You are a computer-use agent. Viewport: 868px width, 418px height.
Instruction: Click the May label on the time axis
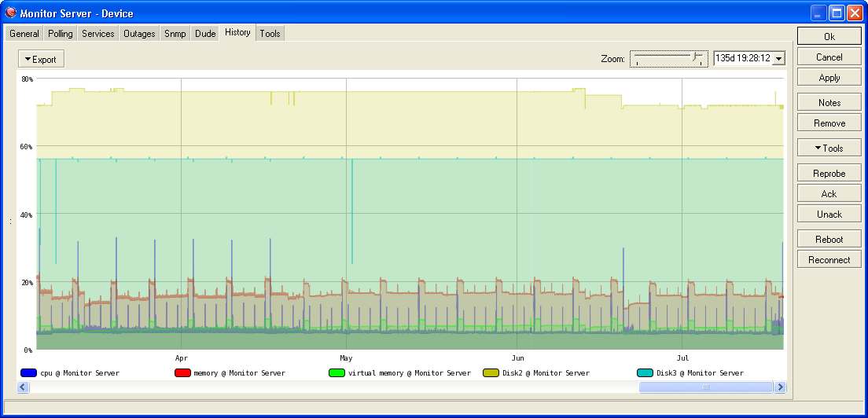click(346, 358)
